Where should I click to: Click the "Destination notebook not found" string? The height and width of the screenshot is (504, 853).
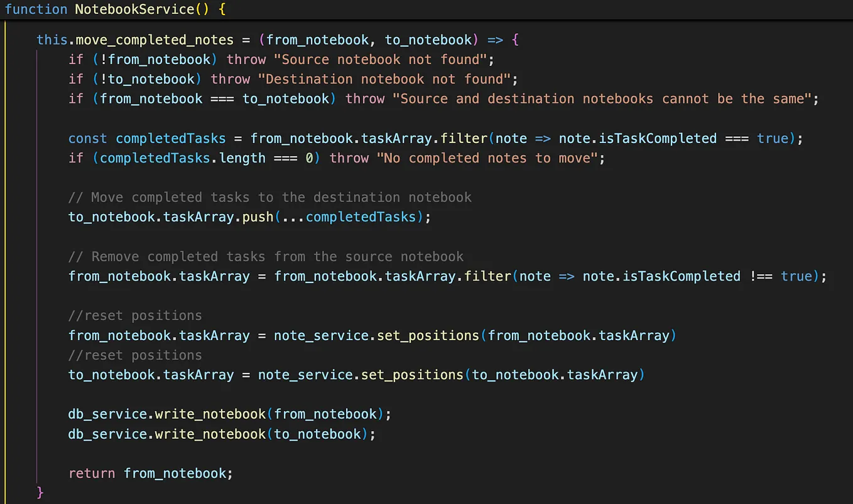click(384, 79)
